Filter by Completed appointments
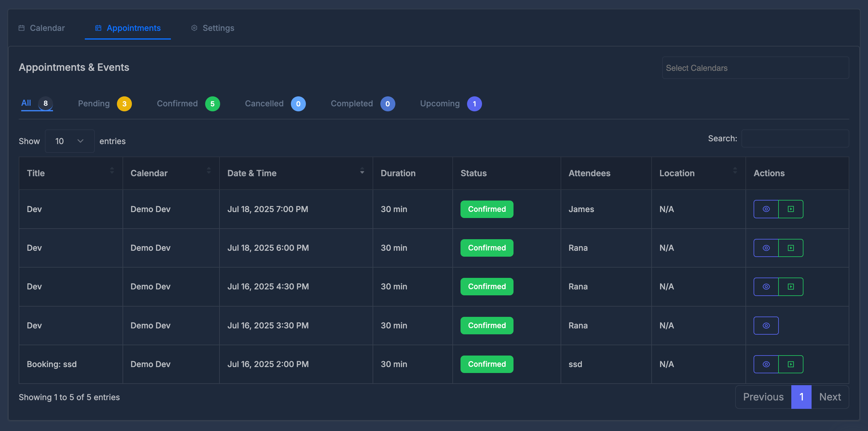 pyautogui.click(x=363, y=104)
